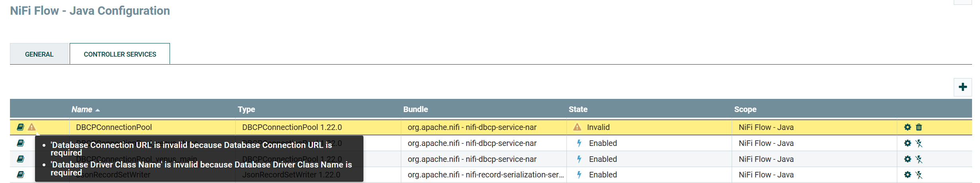Click the 'Database Driver Class Name' tooltip message
This screenshot has height=183, width=980.
(x=201, y=168)
